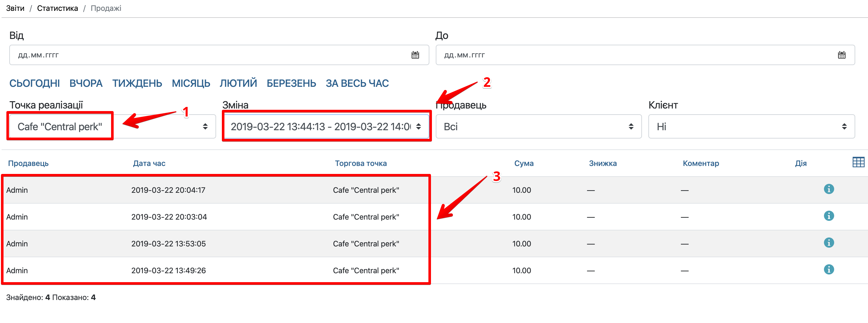
Task: Open calendar picker in До date field
Action: click(842, 55)
